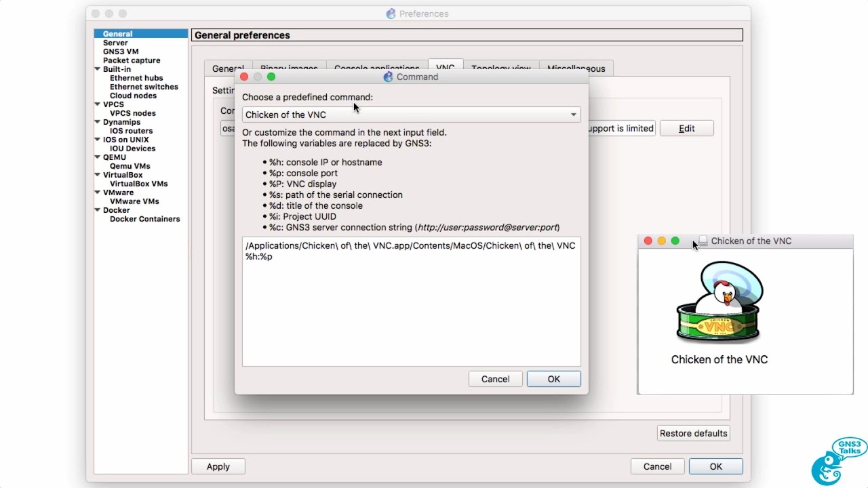868x488 pixels.
Task: Click inside the custom command text field
Action: tap(411, 302)
